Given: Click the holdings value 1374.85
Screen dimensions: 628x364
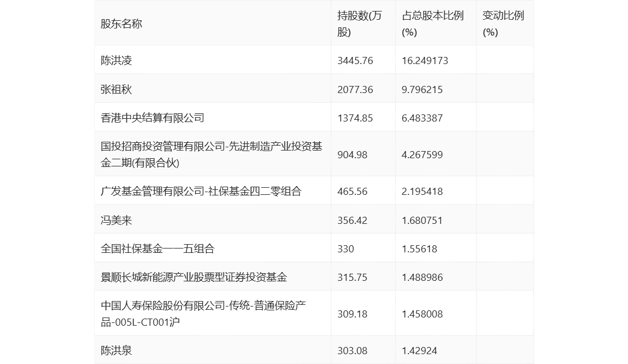Looking at the screenshot, I should click(355, 118).
